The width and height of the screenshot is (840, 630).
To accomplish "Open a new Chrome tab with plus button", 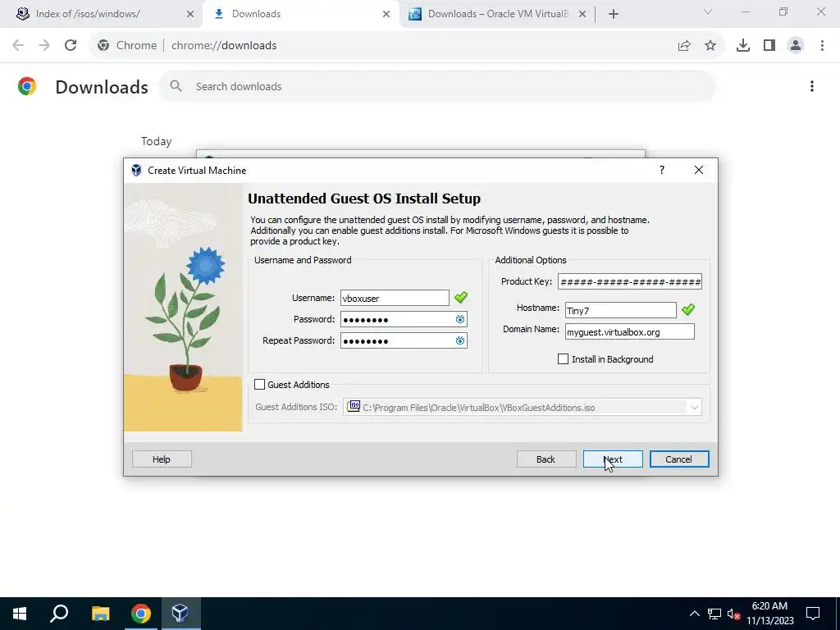I will [x=614, y=14].
